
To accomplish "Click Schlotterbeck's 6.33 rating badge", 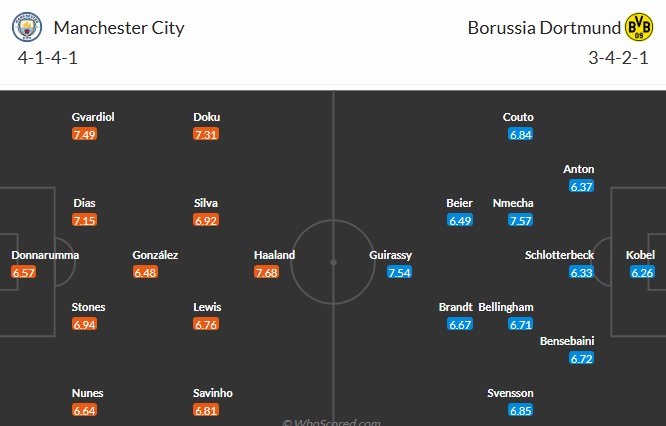I will [x=582, y=272].
